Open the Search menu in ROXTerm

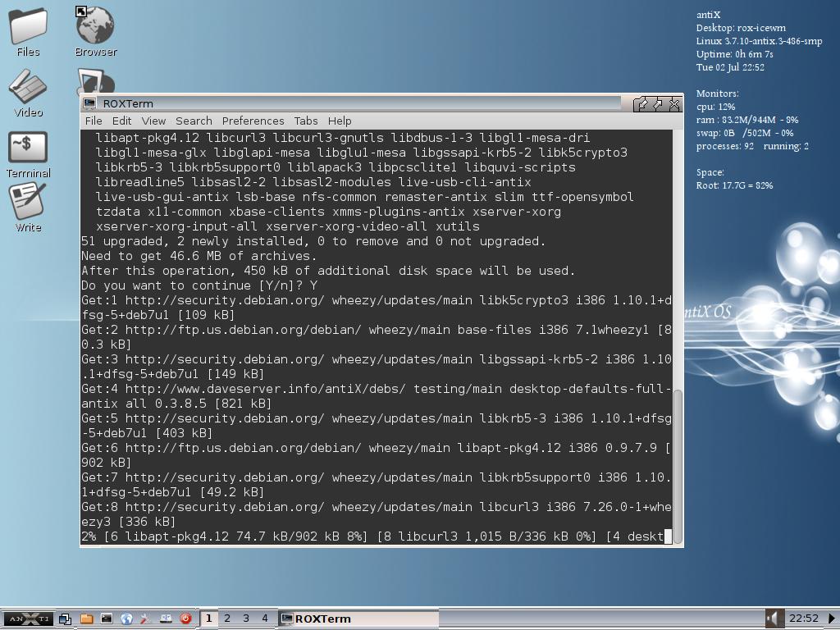tap(194, 121)
